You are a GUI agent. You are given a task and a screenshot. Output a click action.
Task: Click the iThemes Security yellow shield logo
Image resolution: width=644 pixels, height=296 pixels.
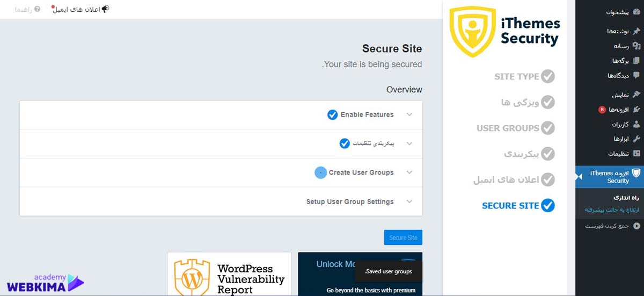[x=472, y=32]
